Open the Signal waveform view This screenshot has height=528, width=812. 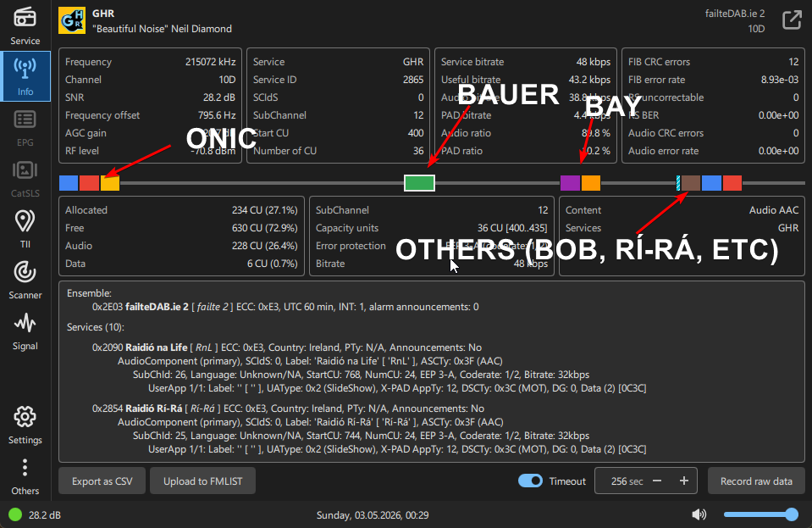[25, 331]
